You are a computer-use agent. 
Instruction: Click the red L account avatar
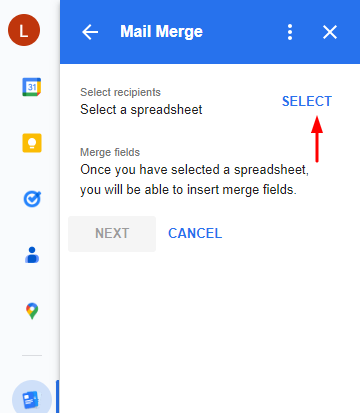[x=24, y=30]
